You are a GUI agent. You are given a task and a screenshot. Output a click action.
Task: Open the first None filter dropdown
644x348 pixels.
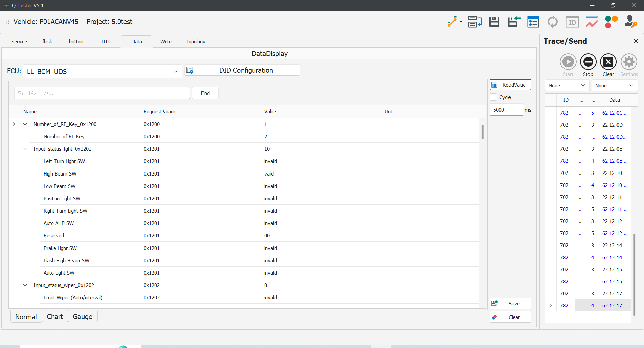567,86
